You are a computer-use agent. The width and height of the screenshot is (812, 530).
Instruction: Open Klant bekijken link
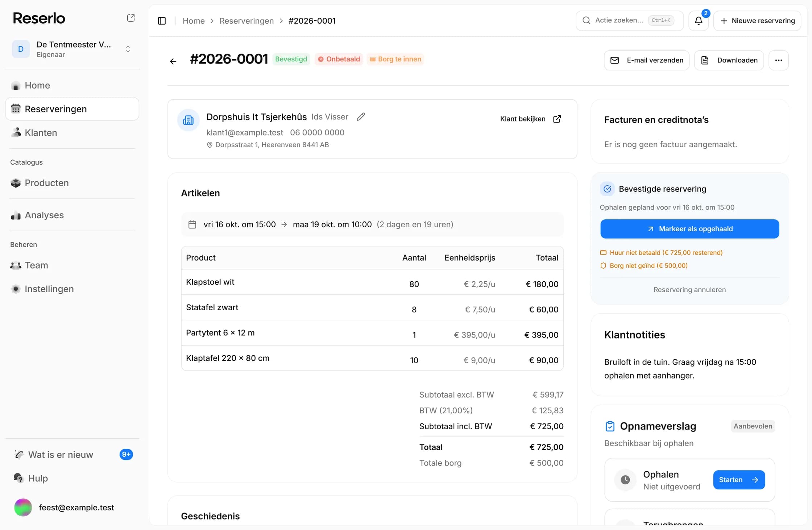click(531, 119)
